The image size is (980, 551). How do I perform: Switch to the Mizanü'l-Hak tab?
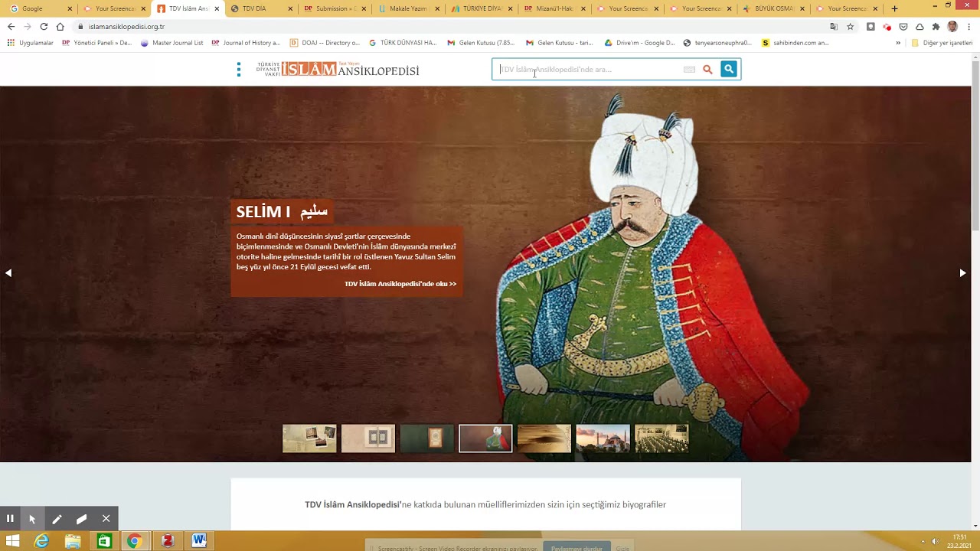(x=555, y=9)
